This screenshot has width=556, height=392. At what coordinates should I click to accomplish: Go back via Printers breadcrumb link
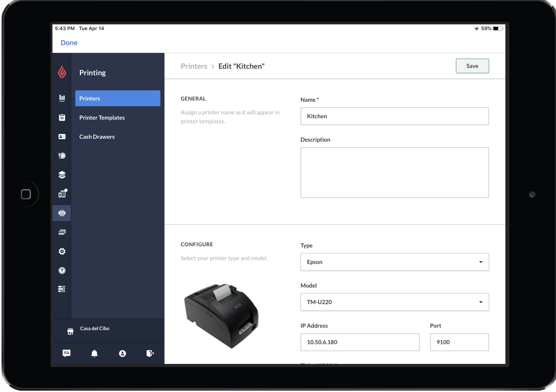194,66
